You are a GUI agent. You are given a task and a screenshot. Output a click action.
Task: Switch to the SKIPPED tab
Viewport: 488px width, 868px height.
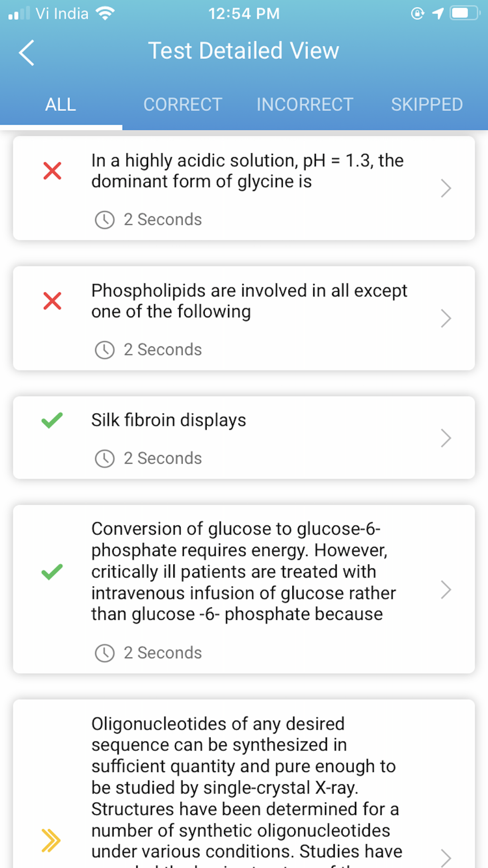[427, 104]
